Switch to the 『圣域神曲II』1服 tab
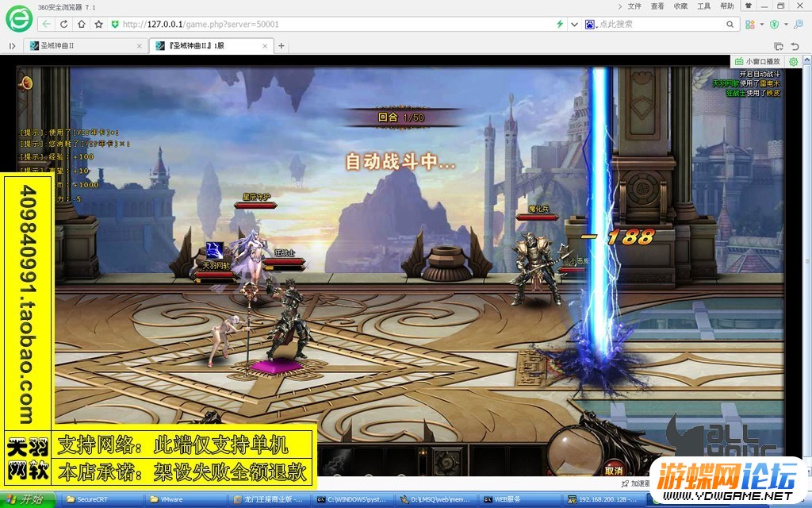The height and width of the screenshot is (508, 812). 211,45
